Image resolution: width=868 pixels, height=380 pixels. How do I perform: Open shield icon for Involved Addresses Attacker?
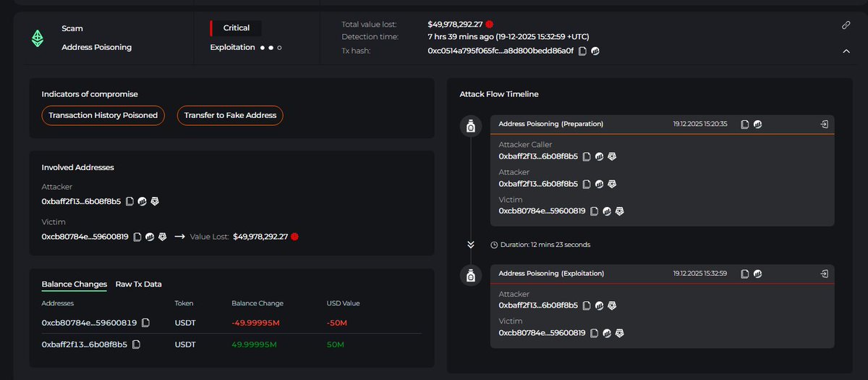(154, 201)
